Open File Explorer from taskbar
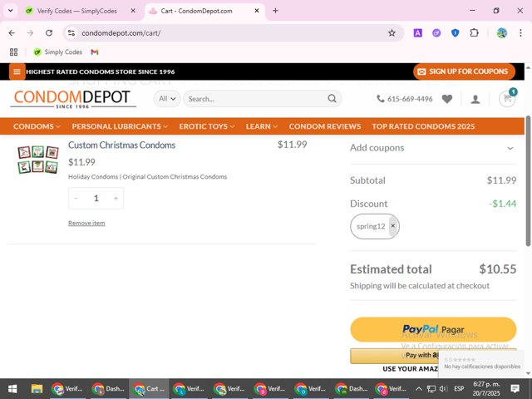Image resolution: width=532 pixels, height=399 pixels. point(37,388)
